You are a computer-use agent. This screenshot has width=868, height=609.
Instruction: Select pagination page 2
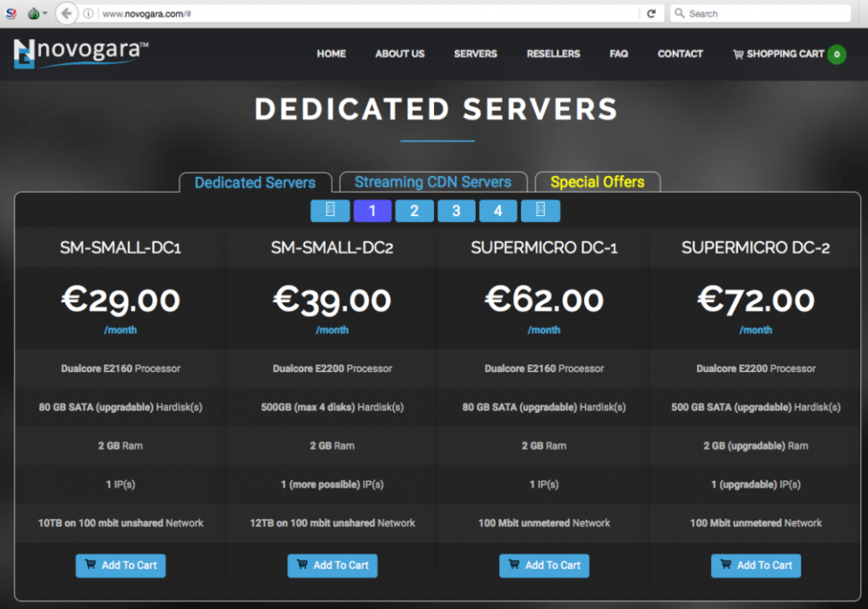(414, 211)
